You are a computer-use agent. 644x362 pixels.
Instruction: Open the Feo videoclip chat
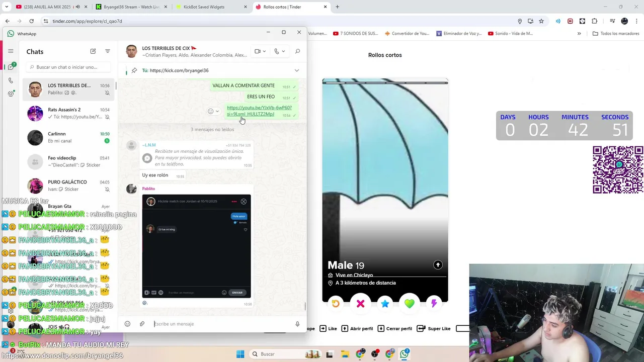[69, 161]
